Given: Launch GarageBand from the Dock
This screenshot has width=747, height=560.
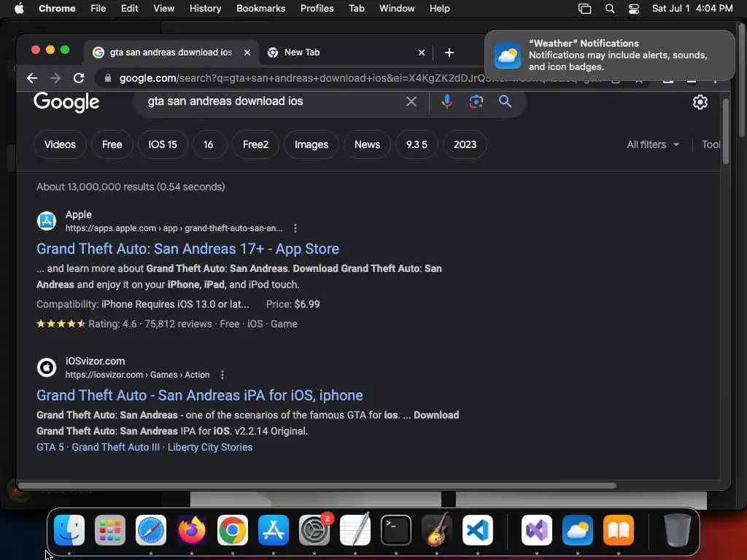Looking at the screenshot, I should [x=437, y=530].
